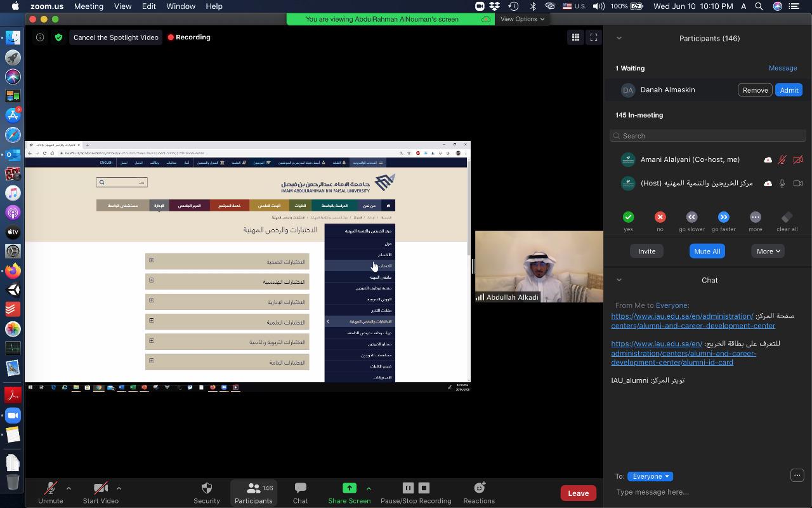Screen dimensions: 812x508
Task: Click the meeting info icon
Action: pos(40,37)
